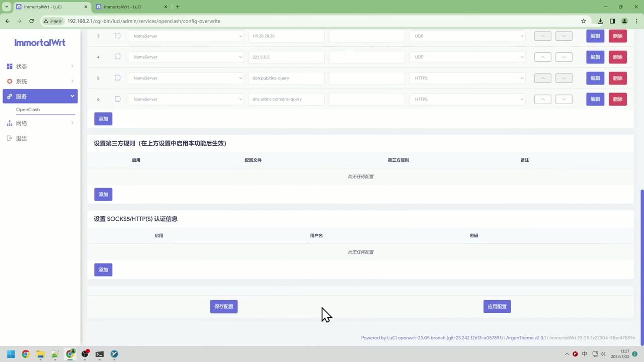The width and height of the screenshot is (644, 362).
Task: Click the 服务 (Services) sidebar icon
Action: 10,96
